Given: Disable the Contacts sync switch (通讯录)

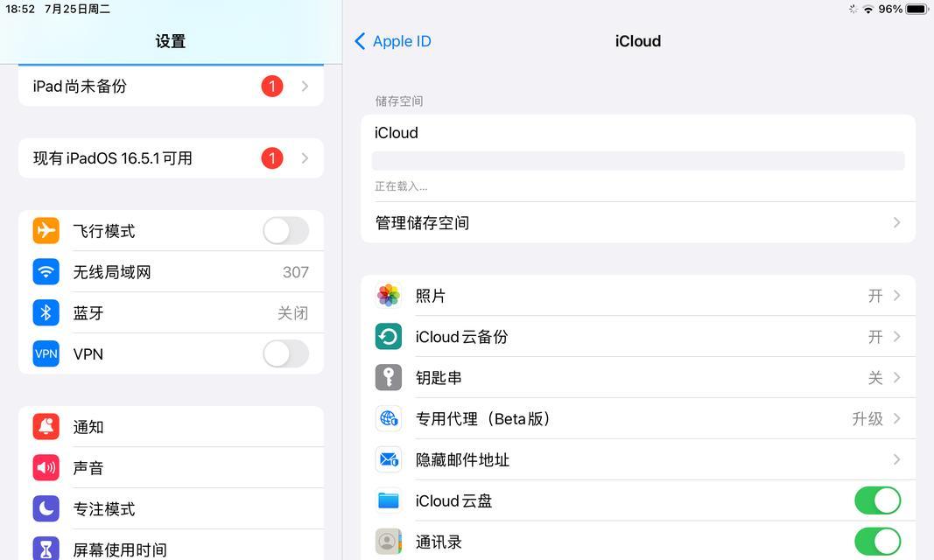Looking at the screenshot, I should point(877,542).
